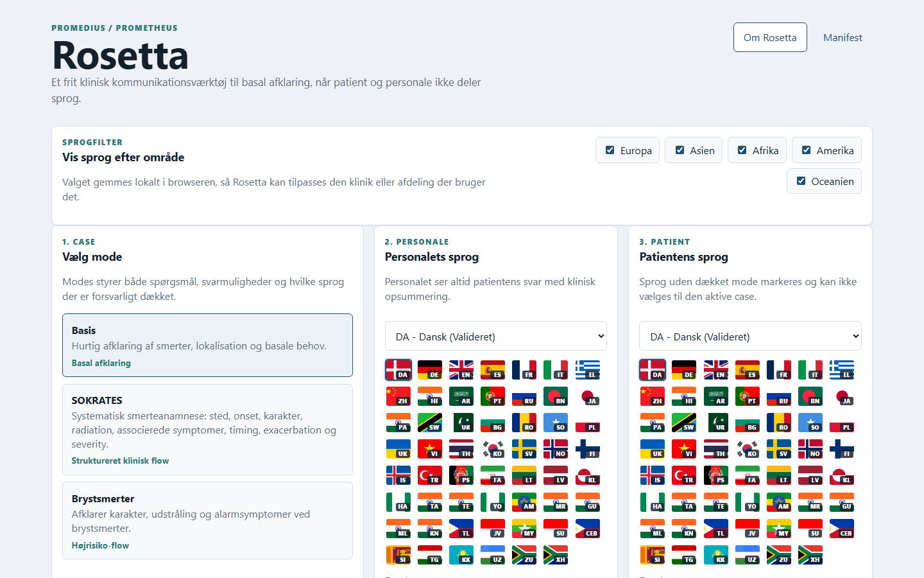Select the Ukrainian UK flag for the patient
The width and height of the screenshot is (924, 578).
pyautogui.click(x=653, y=450)
